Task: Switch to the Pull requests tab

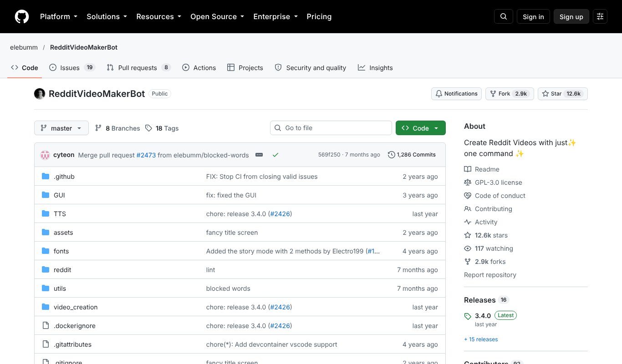Action: pos(138,67)
